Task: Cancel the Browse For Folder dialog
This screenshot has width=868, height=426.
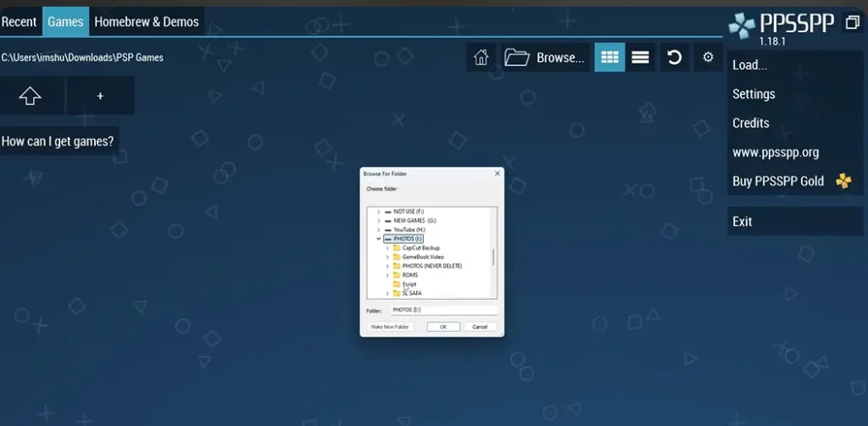Action: 480,327
